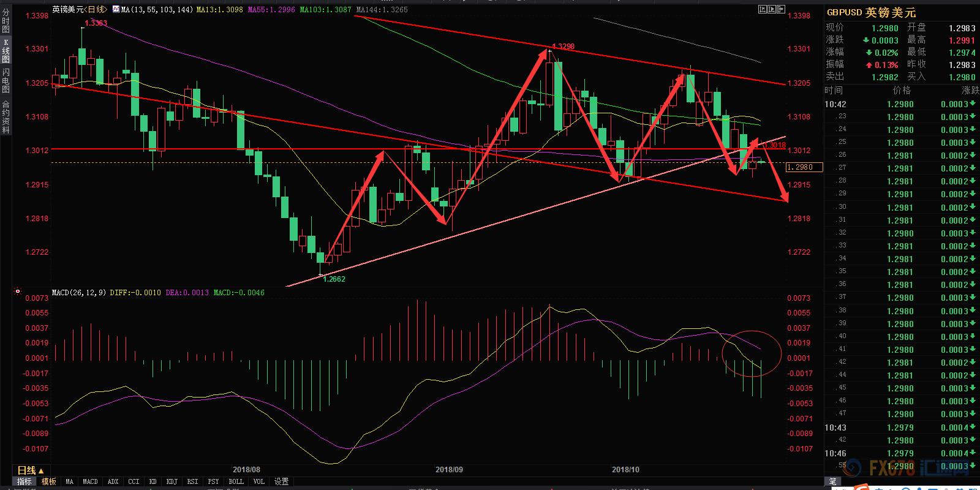
Task: Click the GBPUSD 英镑美元 quote title
Action: pyautogui.click(x=871, y=12)
